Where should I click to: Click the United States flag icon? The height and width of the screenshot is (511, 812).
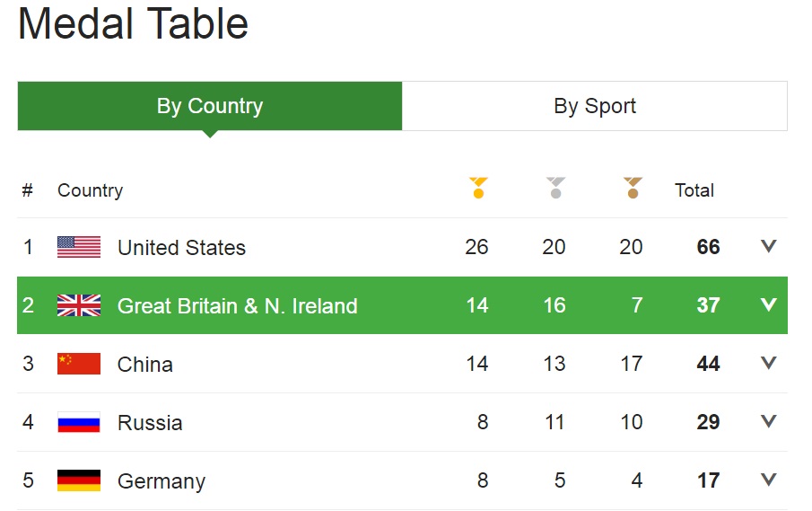(x=79, y=247)
